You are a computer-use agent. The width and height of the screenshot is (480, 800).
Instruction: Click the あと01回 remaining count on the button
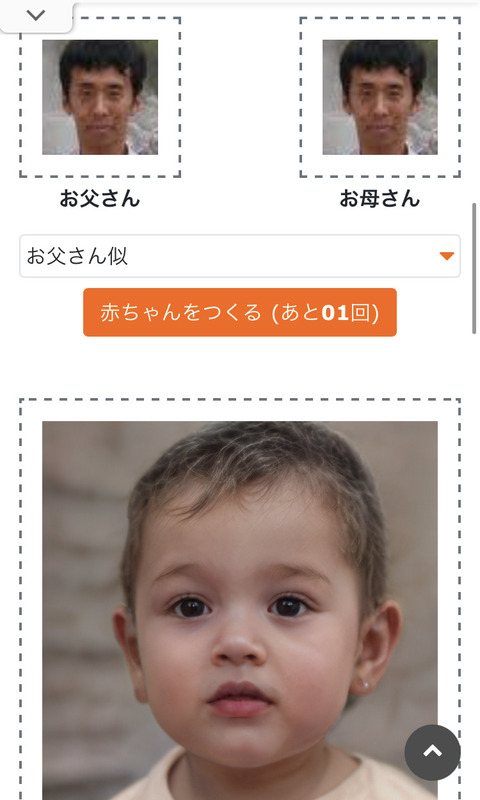click(330, 312)
